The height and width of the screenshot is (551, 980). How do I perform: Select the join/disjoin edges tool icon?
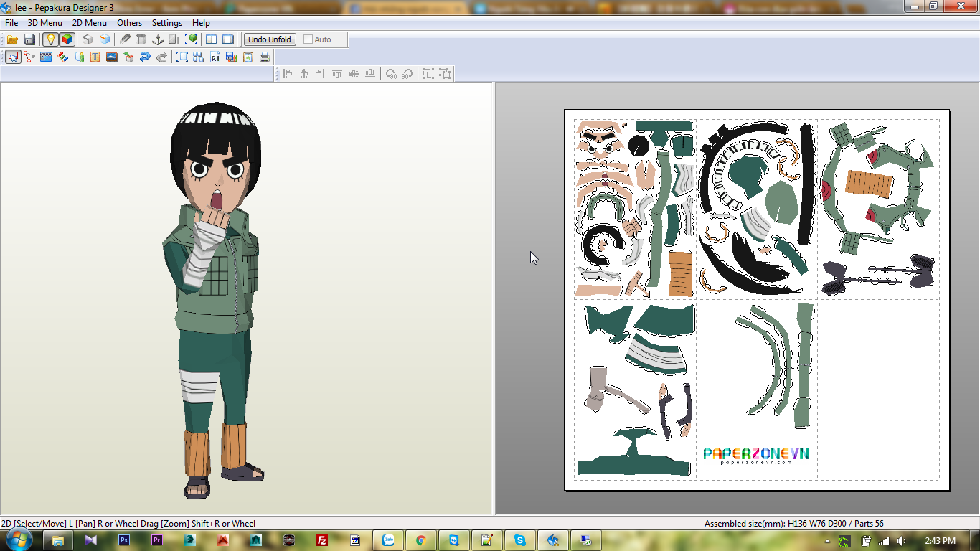(x=29, y=57)
